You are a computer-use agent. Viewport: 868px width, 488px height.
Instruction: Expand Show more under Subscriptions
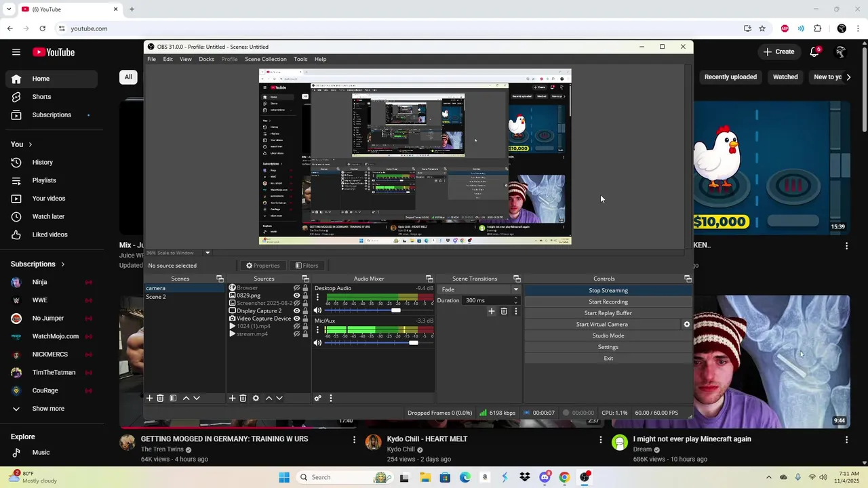click(48, 409)
